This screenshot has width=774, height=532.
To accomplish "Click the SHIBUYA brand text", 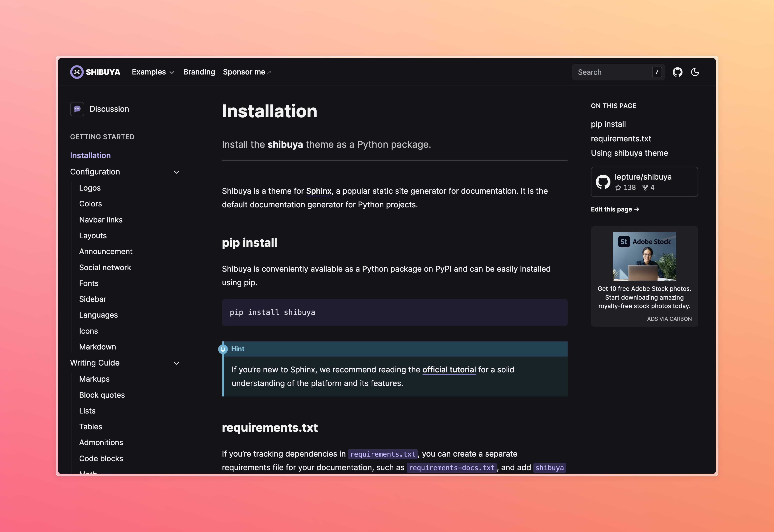I will point(103,72).
